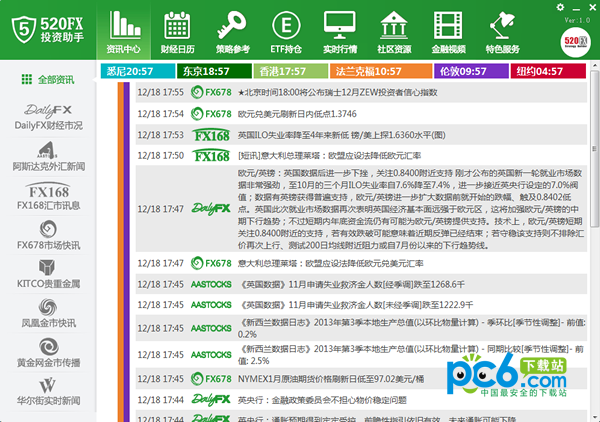Screen dimensions: 600x422
Task: Open 新西兰数据日志 news with 前值 2.5%
Action: click(411, 355)
